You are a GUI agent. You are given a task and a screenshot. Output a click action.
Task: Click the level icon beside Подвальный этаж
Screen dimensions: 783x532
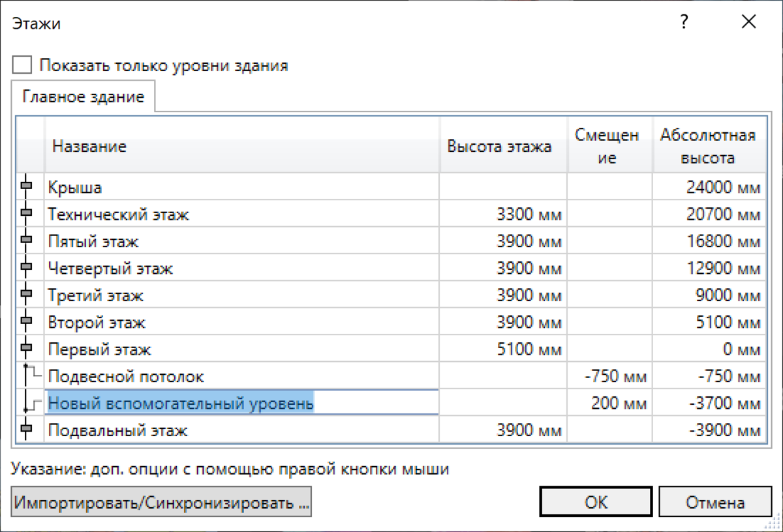point(27,430)
